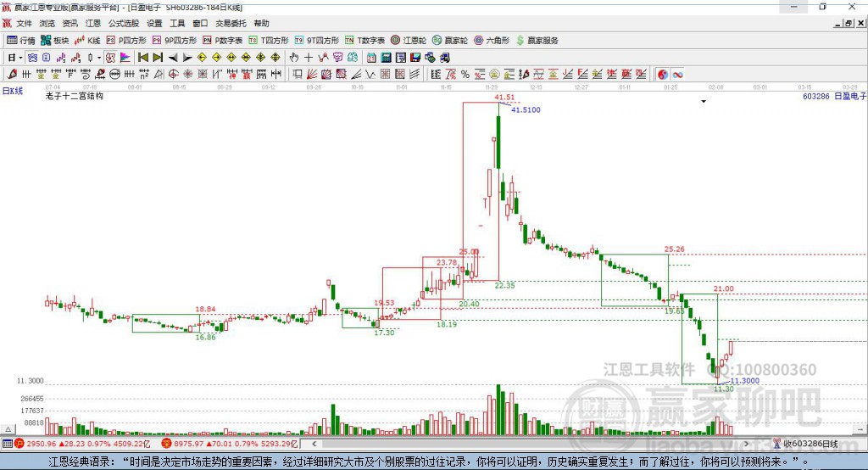Click the 深 index 8975.97 status entry
The image size is (868, 470).
(230, 444)
